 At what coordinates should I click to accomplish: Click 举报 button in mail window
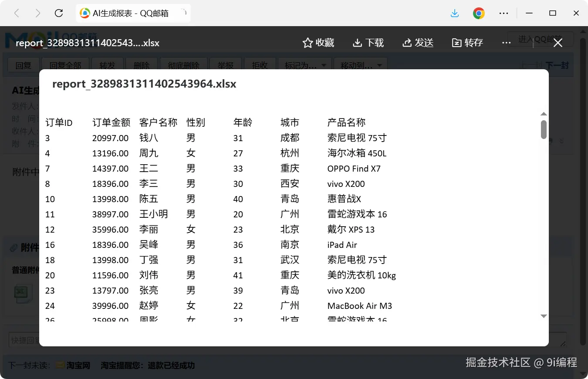click(x=226, y=65)
